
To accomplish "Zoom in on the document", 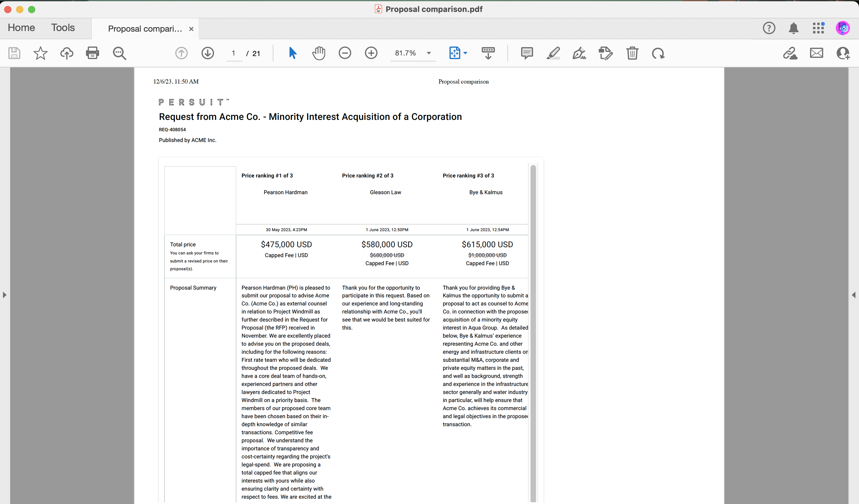I will click(371, 53).
